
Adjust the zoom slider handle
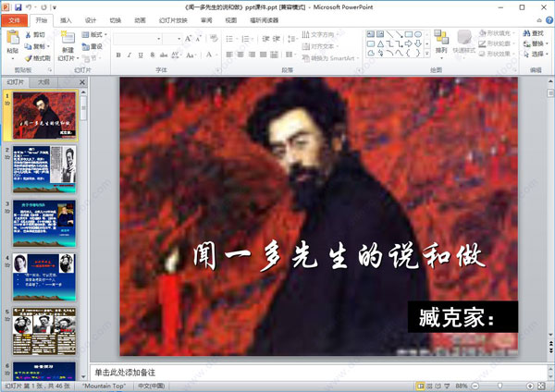[x=499, y=386]
